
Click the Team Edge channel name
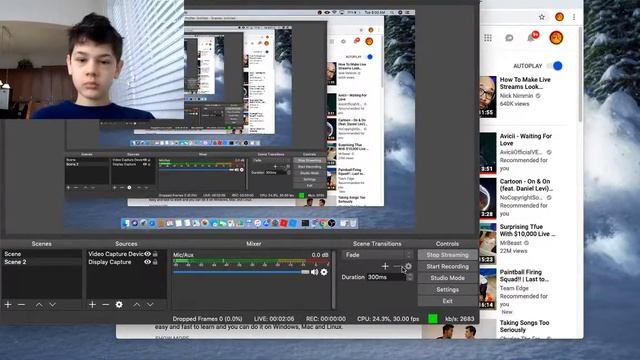(514, 288)
